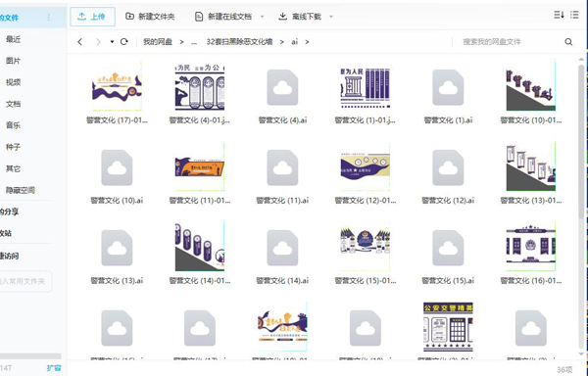Click the 扩容 expand storage link
The height and width of the screenshot is (376, 588).
tap(54, 368)
